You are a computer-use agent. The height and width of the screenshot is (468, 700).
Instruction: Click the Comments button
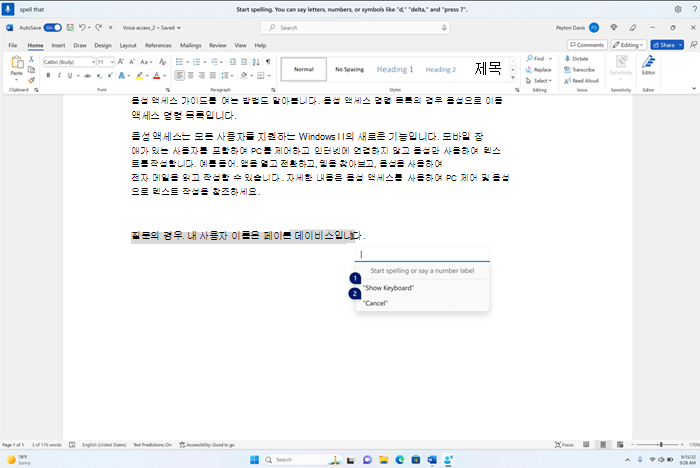click(587, 45)
